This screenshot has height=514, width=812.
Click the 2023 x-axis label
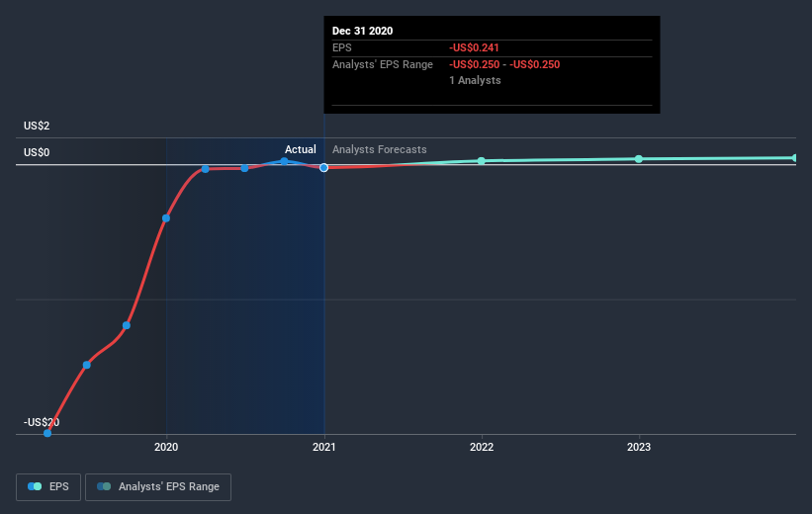(x=639, y=447)
